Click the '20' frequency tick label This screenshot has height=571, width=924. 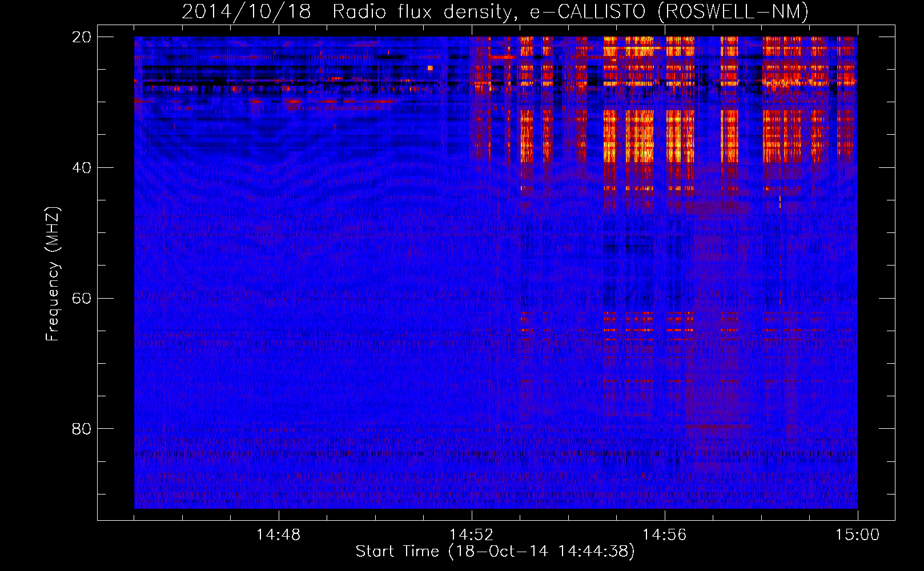pyautogui.click(x=82, y=37)
